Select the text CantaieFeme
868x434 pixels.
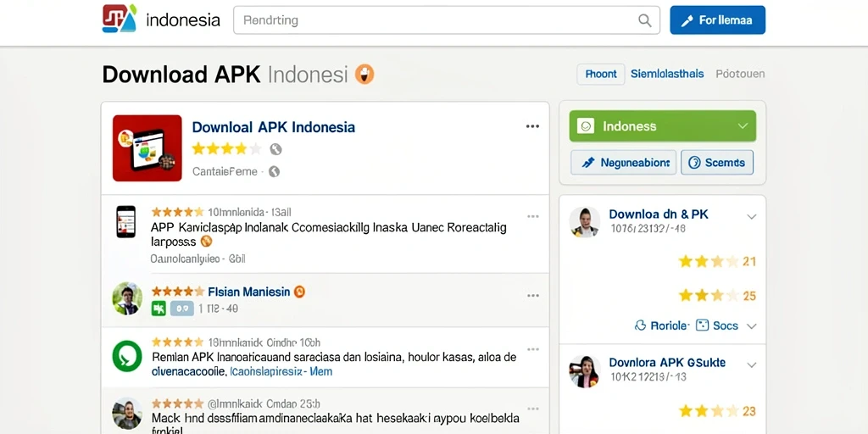click(x=225, y=171)
